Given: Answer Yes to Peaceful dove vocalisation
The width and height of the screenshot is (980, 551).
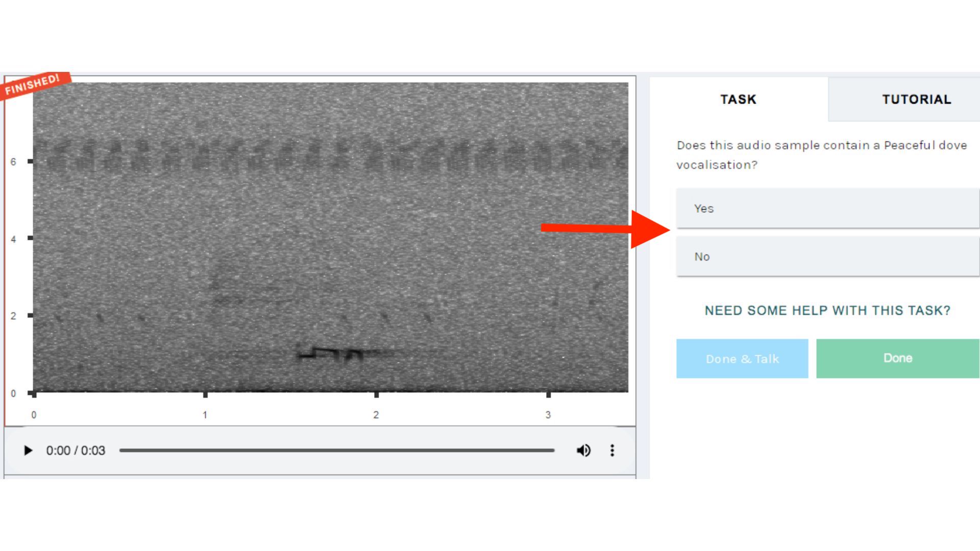Looking at the screenshot, I should (828, 208).
